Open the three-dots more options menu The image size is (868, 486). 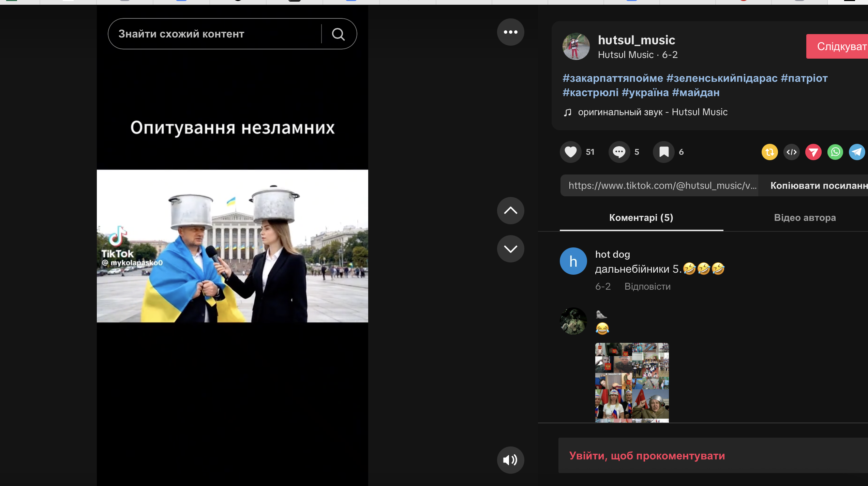tap(510, 32)
